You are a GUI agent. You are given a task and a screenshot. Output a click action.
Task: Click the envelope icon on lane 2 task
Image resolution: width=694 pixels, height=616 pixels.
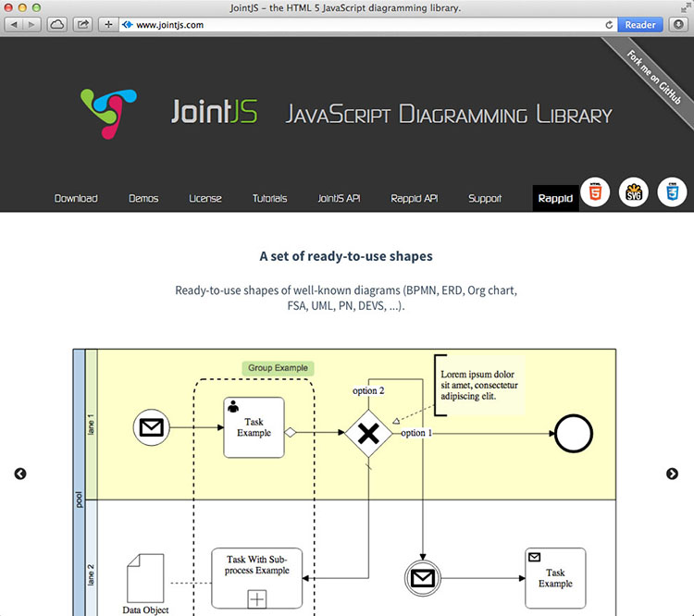click(x=534, y=557)
